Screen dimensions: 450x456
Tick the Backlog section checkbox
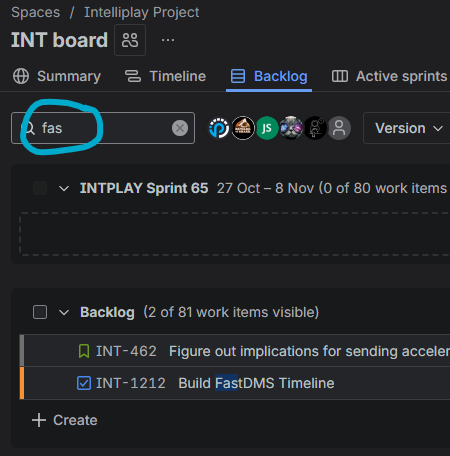pos(40,312)
